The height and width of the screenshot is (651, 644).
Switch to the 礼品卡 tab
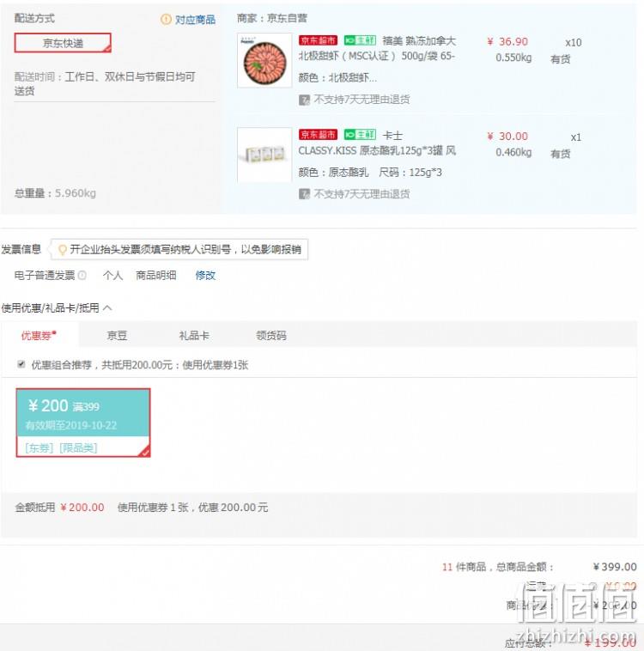pyautogui.click(x=194, y=336)
